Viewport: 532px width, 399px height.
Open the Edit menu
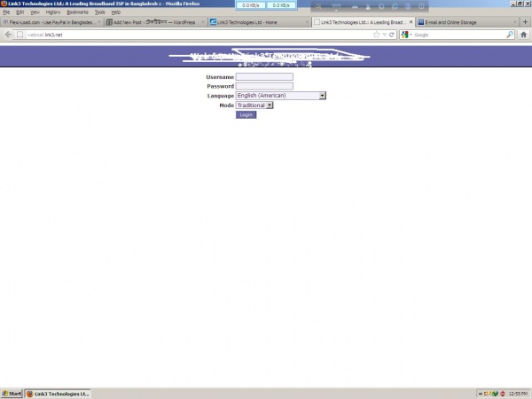[20, 12]
